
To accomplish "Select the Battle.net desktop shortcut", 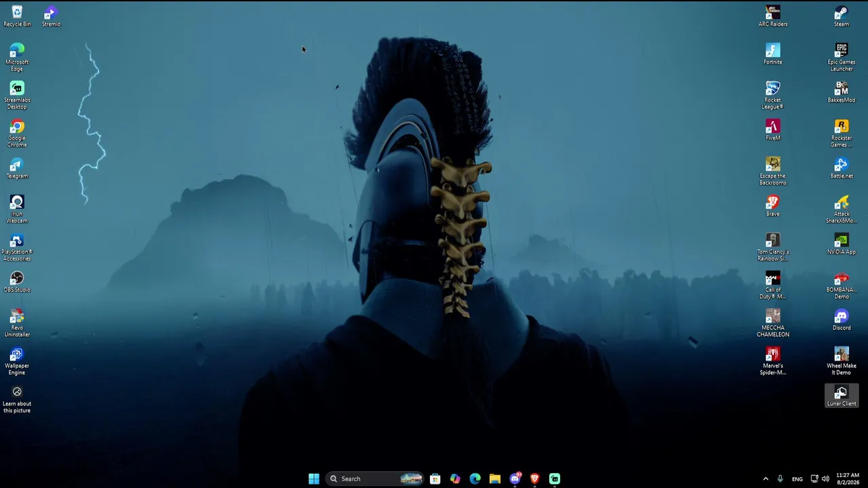I will pyautogui.click(x=842, y=168).
